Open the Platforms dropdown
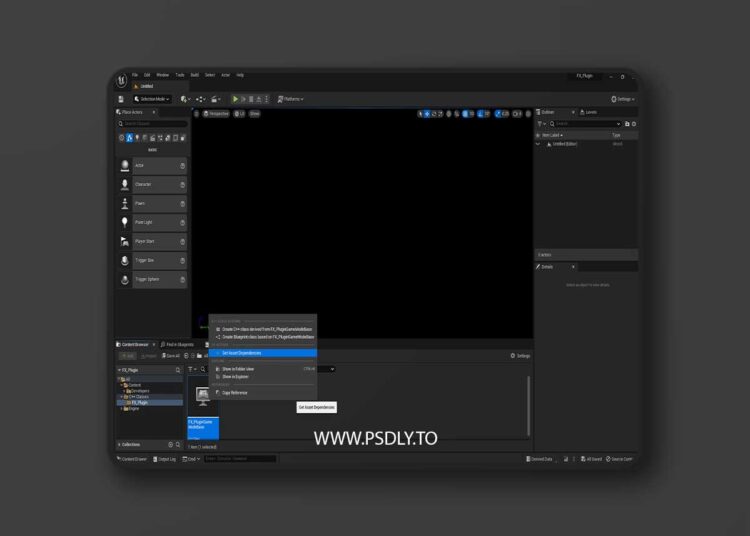The height and width of the screenshot is (536, 750). coord(292,99)
